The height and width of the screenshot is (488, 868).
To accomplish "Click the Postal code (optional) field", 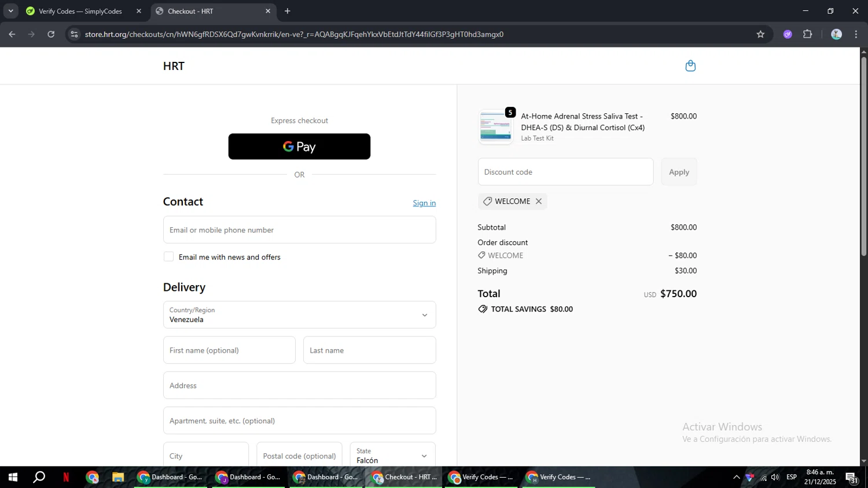I will (x=299, y=456).
